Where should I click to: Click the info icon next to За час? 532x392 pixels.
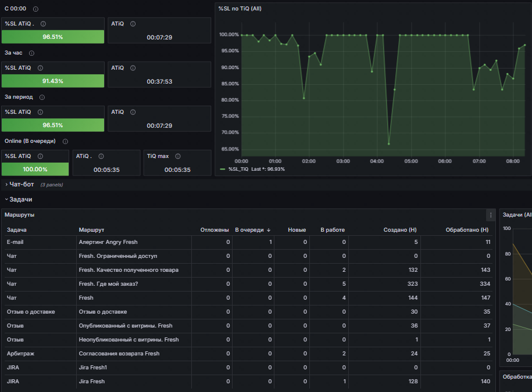click(x=31, y=53)
